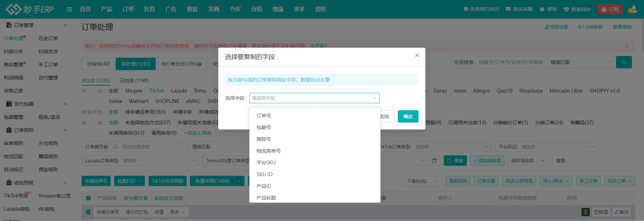Select 平台SKU option in dropdown
The width and height of the screenshot is (644, 221).
266,163
